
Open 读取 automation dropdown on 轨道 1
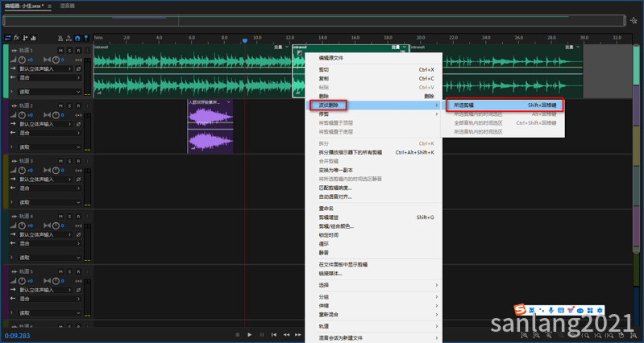50,92
